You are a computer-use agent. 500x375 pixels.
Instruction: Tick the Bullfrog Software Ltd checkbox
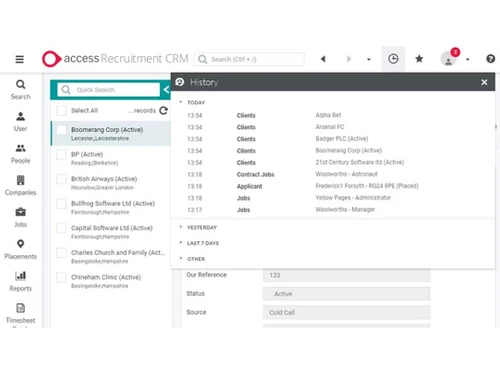tap(61, 204)
